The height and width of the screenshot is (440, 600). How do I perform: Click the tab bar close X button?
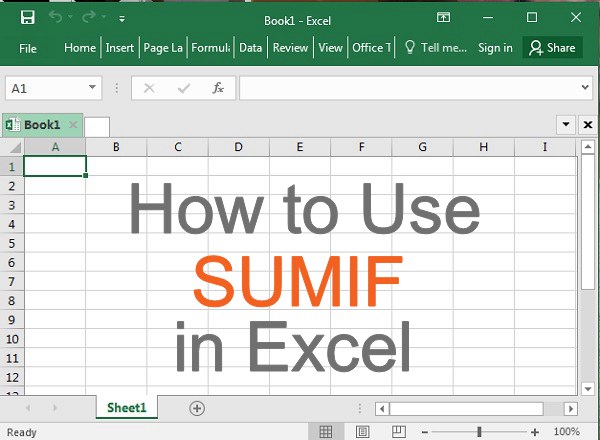(588, 125)
